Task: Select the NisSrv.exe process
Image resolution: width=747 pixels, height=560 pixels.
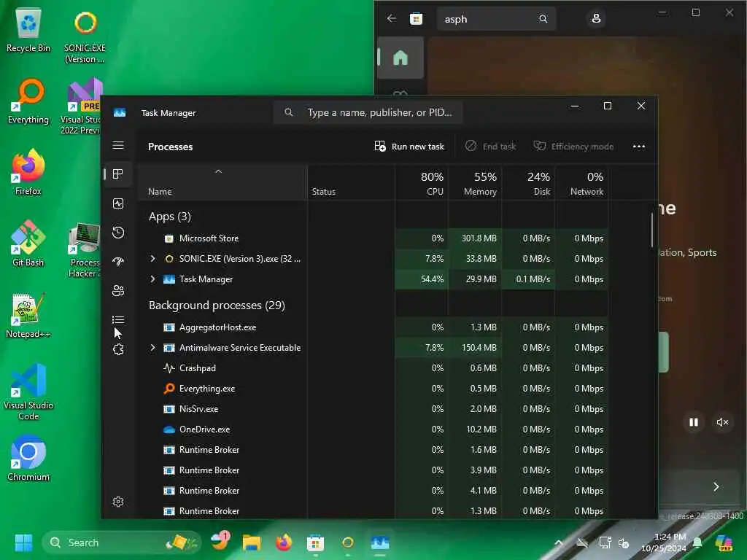Action: tap(373, 409)
